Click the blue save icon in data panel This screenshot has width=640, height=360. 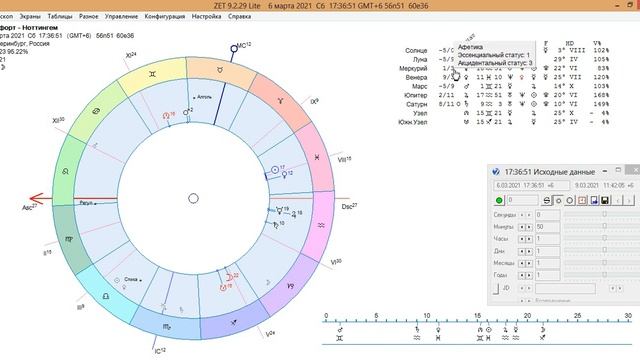pos(594,200)
